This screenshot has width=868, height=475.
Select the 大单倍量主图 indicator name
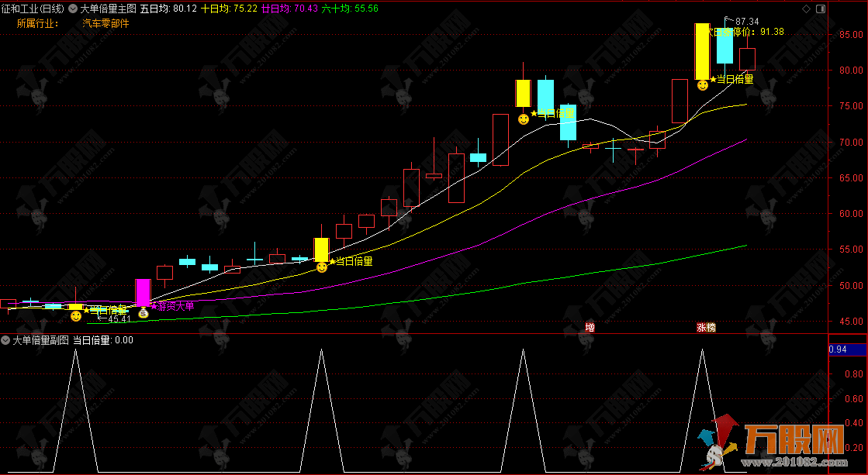(x=108, y=9)
